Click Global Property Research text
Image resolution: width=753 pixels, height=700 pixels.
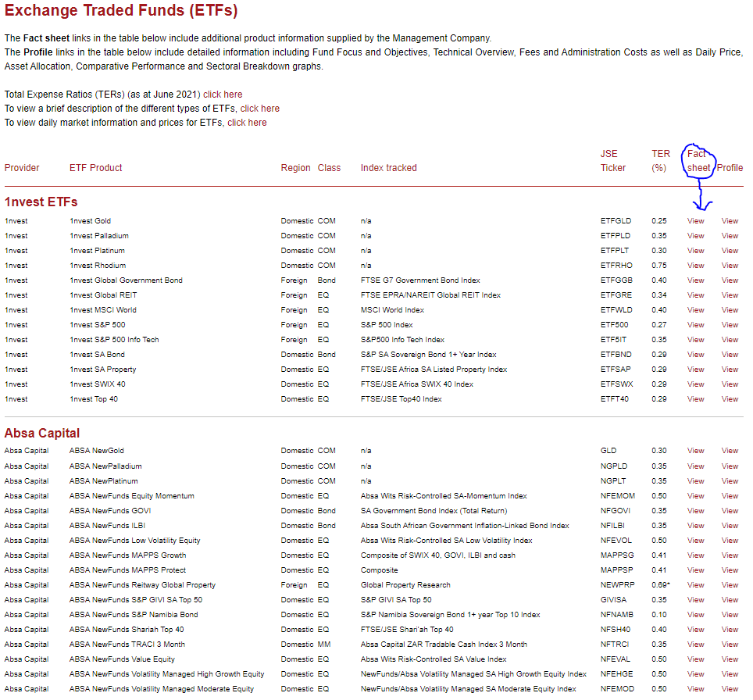point(405,585)
